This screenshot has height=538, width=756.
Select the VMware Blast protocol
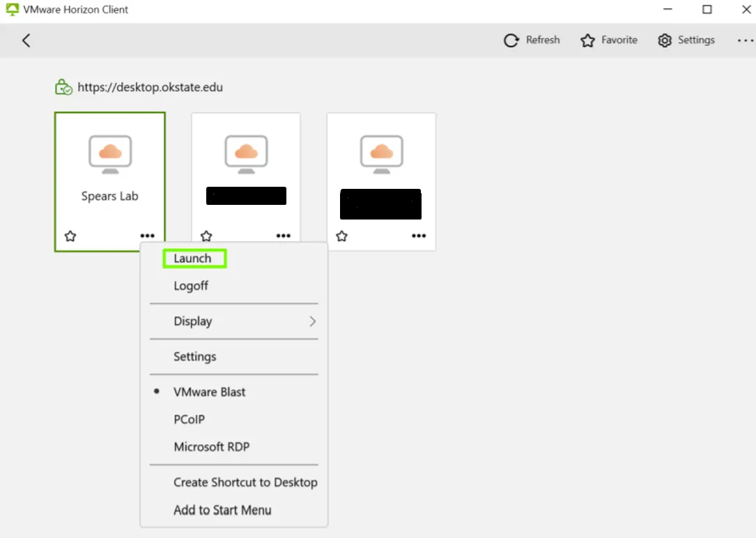(234, 392)
